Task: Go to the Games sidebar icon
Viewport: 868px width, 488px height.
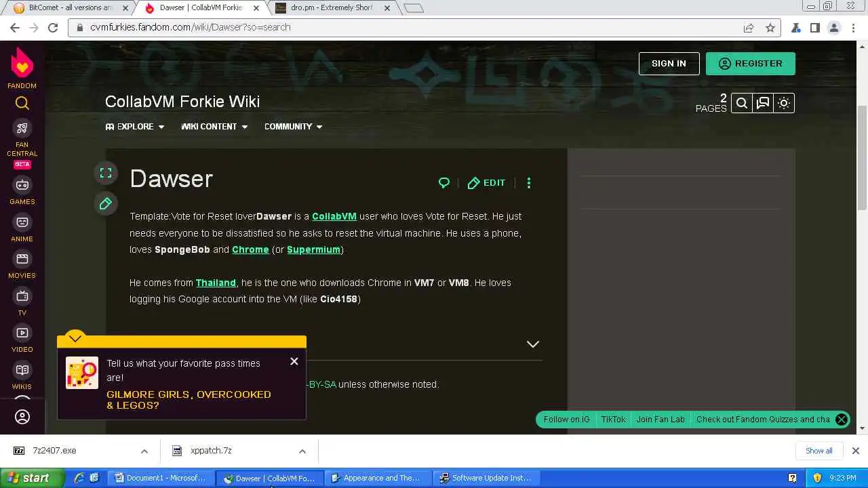Action: 22,185
